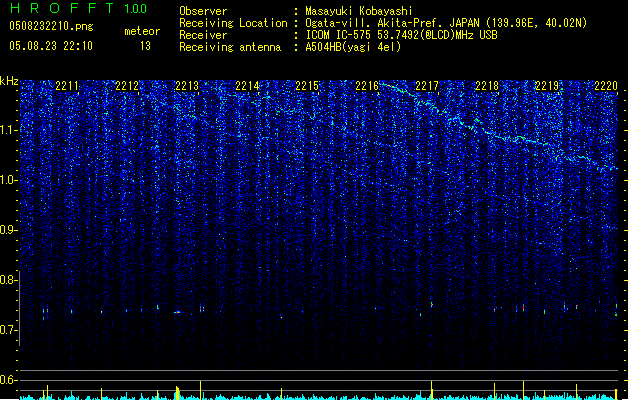Screen dimensions: 629x400
Task: Click the kHz axis unit label
Action: pos(9,81)
